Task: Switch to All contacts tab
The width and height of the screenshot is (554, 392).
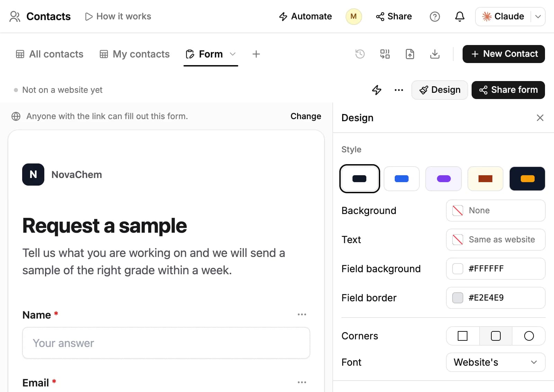Action: point(50,54)
